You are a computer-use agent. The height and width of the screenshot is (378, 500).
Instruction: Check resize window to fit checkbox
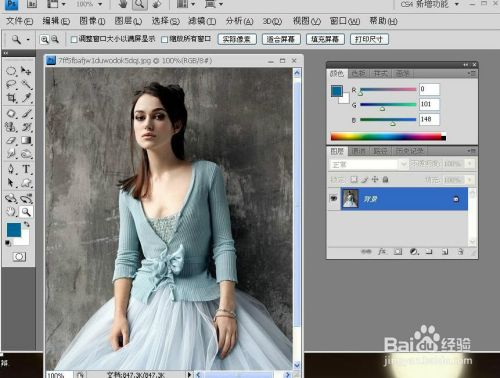(74, 40)
